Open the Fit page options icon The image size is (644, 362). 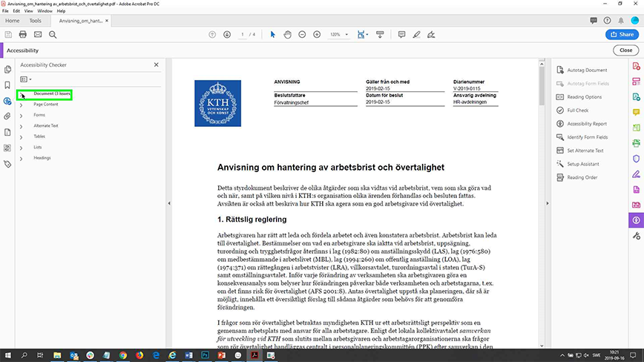(x=362, y=34)
